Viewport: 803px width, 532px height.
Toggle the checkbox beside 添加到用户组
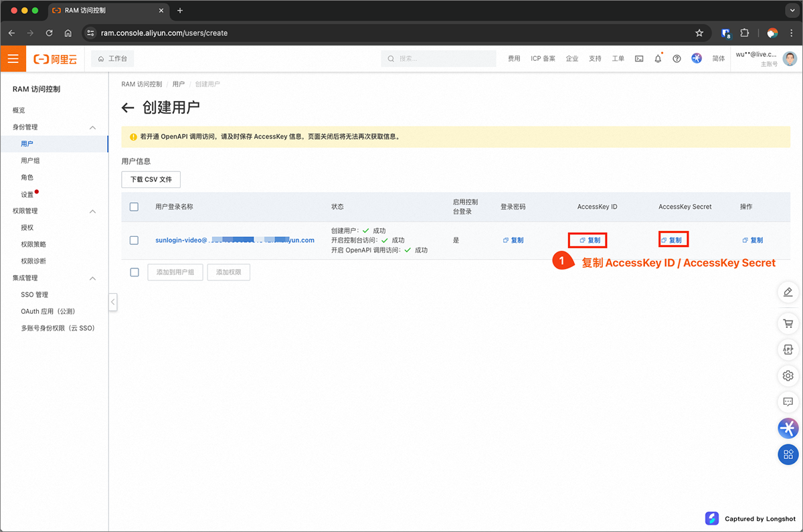tap(134, 272)
